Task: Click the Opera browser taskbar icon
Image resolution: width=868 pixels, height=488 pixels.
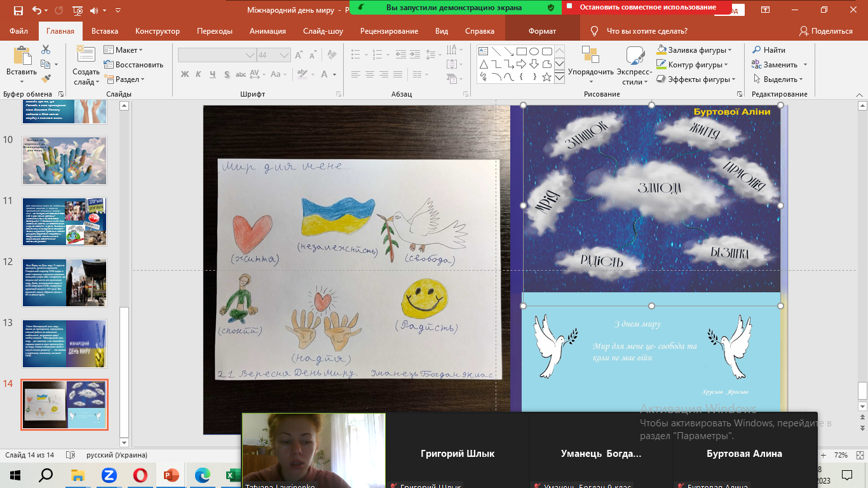Action: (140, 475)
